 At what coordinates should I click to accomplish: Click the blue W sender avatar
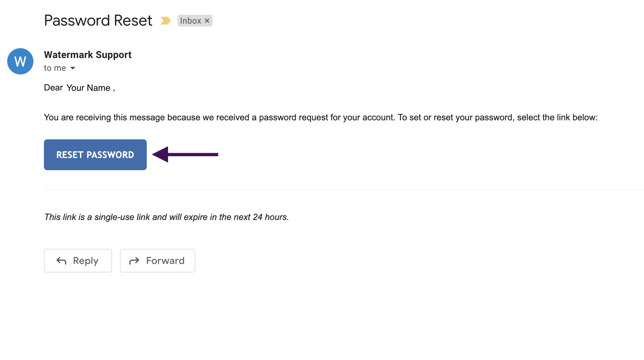[x=20, y=61]
